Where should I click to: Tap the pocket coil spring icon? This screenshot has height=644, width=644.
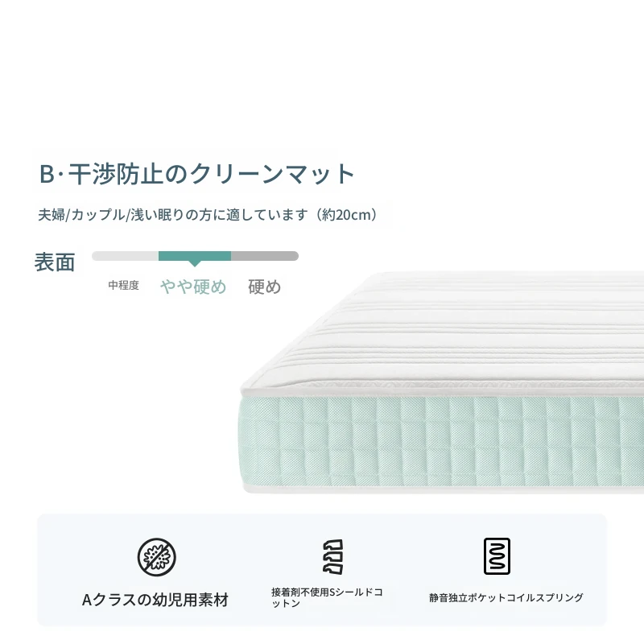[x=497, y=556]
